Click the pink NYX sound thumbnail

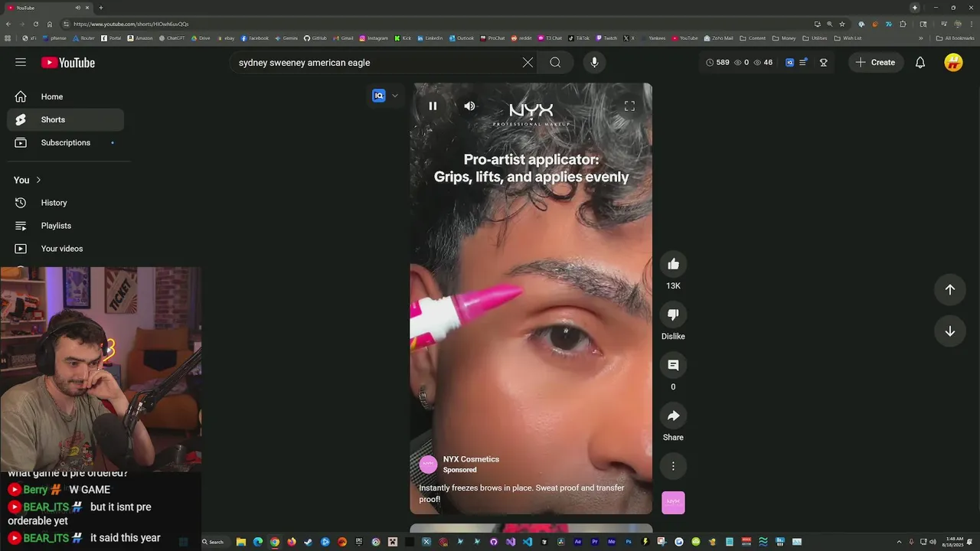point(673,502)
